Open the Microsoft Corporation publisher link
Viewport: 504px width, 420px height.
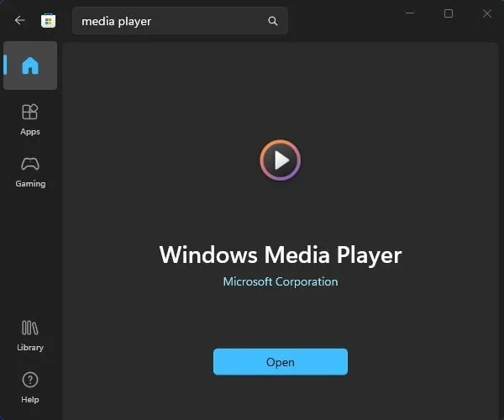[x=281, y=282]
